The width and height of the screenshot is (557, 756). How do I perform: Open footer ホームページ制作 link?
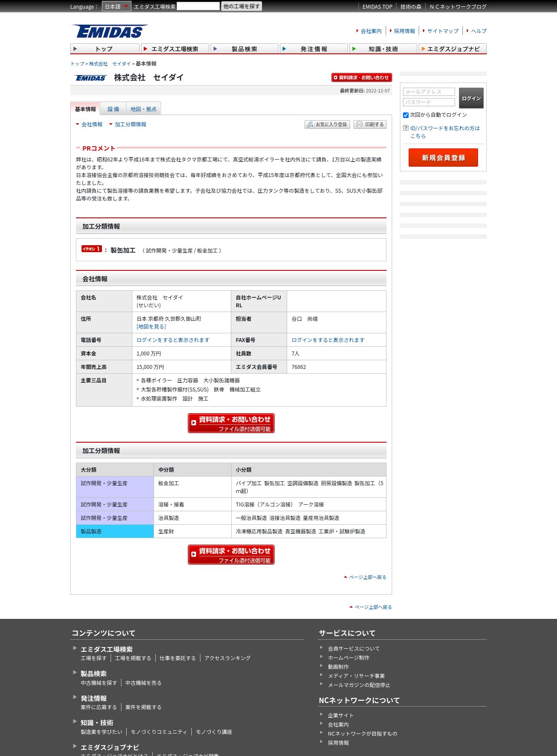click(349, 658)
